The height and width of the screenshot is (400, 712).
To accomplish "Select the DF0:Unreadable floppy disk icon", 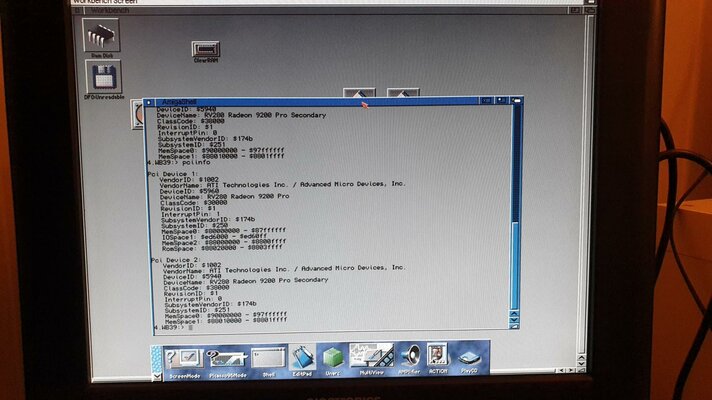I will (x=102, y=77).
